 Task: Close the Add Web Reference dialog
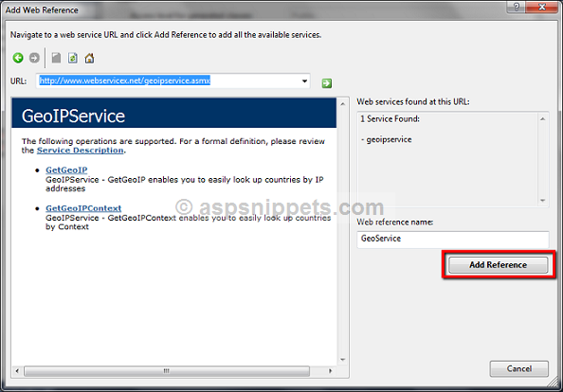pyautogui.click(x=542, y=8)
